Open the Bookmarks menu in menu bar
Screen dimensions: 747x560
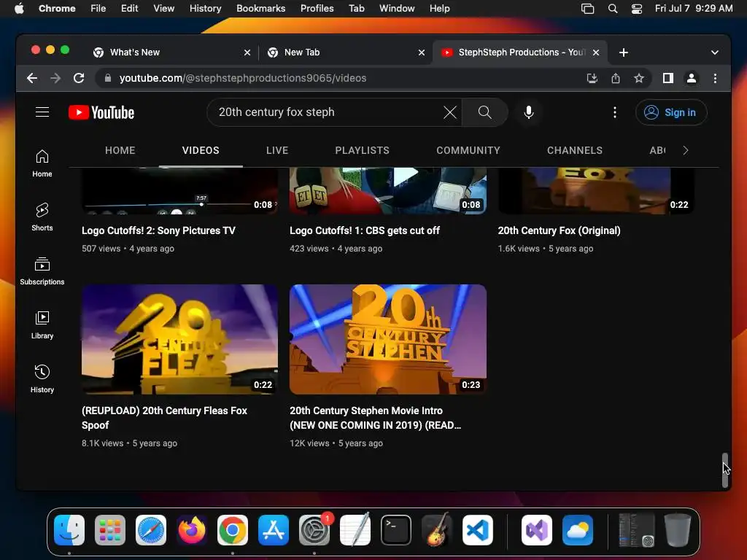(x=260, y=9)
